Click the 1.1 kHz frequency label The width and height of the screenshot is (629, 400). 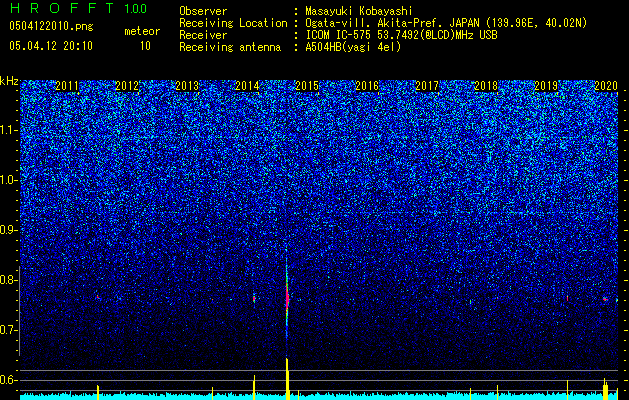pos(9,130)
